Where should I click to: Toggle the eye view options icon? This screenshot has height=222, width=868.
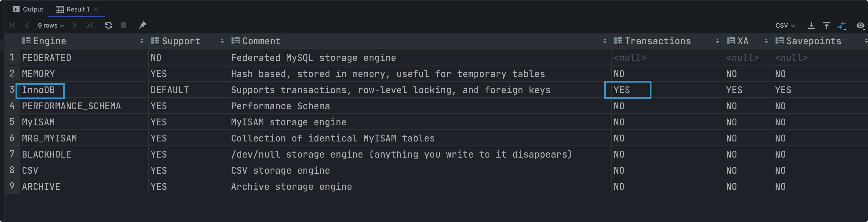[860, 25]
